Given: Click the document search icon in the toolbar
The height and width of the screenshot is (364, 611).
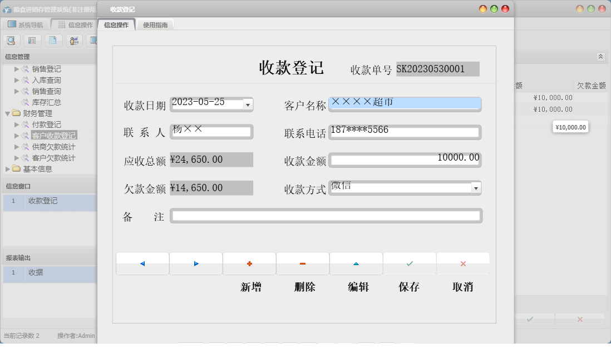Looking at the screenshot, I should tap(11, 40).
